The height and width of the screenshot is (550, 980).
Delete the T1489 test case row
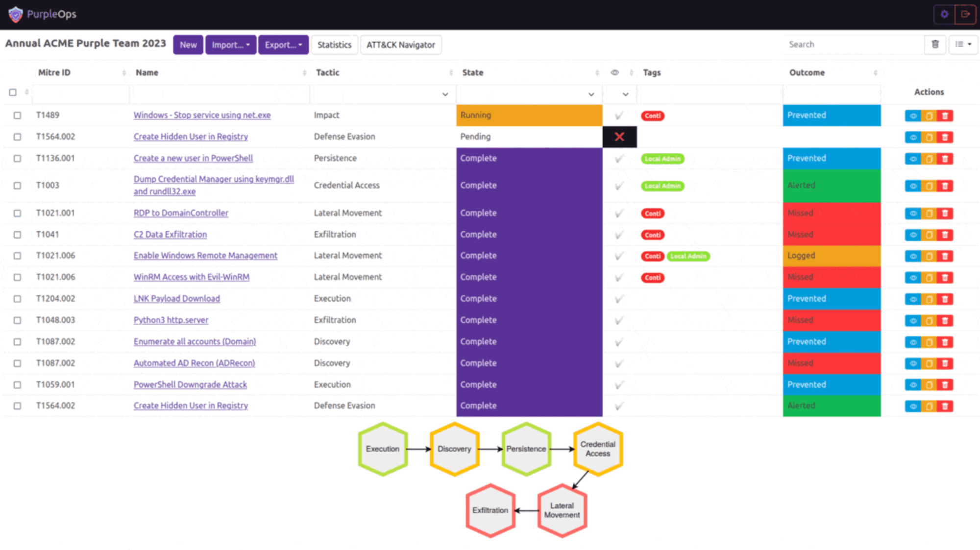(945, 116)
